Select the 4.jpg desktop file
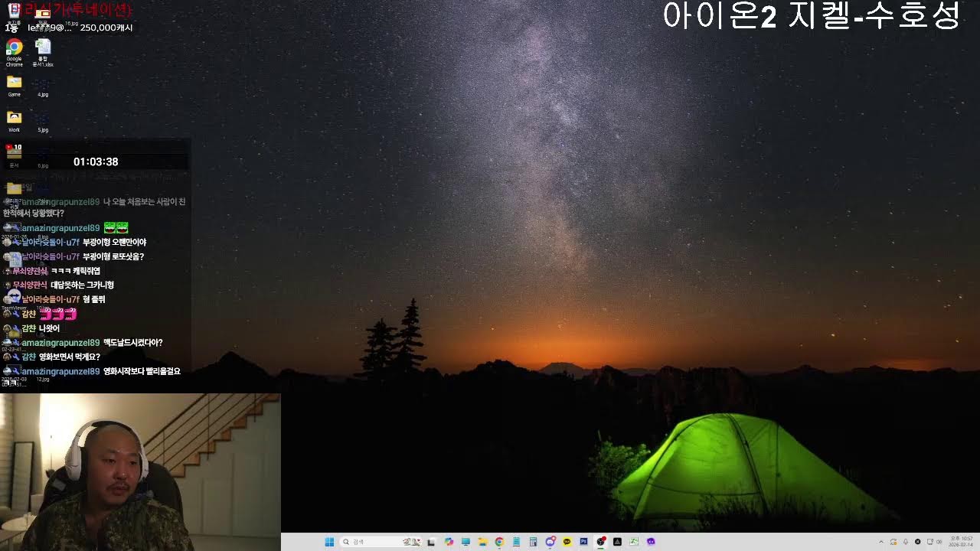The width and height of the screenshot is (980, 551). pyautogui.click(x=43, y=86)
